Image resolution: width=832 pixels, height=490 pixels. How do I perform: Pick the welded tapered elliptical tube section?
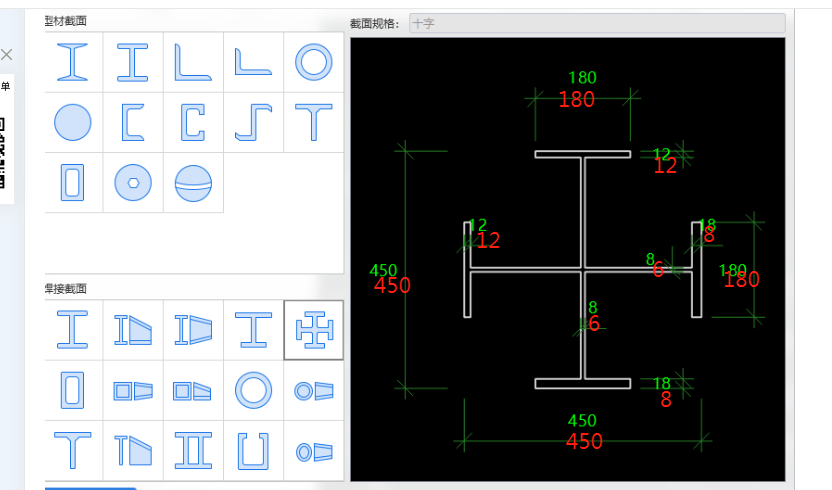[x=314, y=451]
